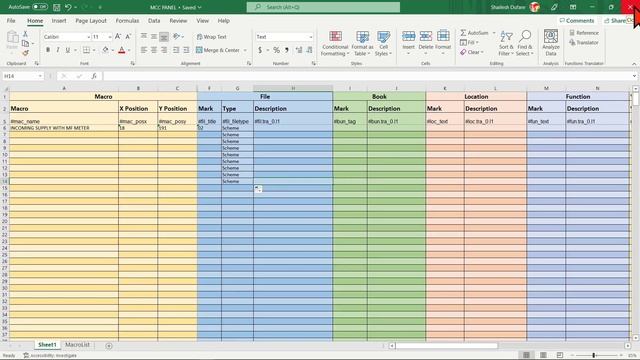The width and height of the screenshot is (640, 360).
Task: Click the Save icon in title bar
Action: click(57, 7)
